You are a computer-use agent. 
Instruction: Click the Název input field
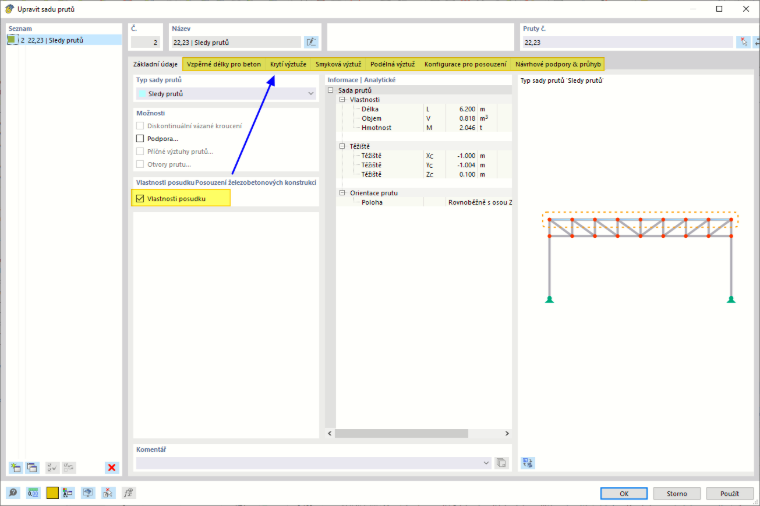pyautogui.click(x=237, y=42)
